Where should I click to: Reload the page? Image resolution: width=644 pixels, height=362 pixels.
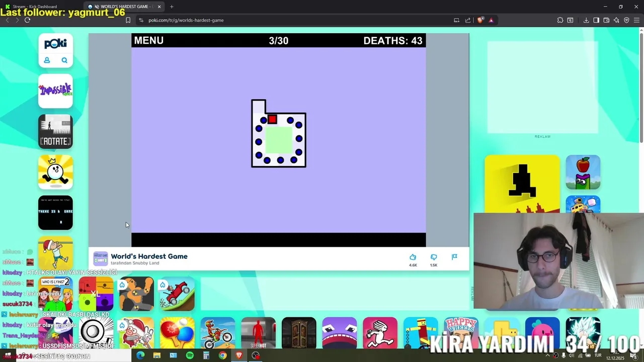click(x=27, y=20)
